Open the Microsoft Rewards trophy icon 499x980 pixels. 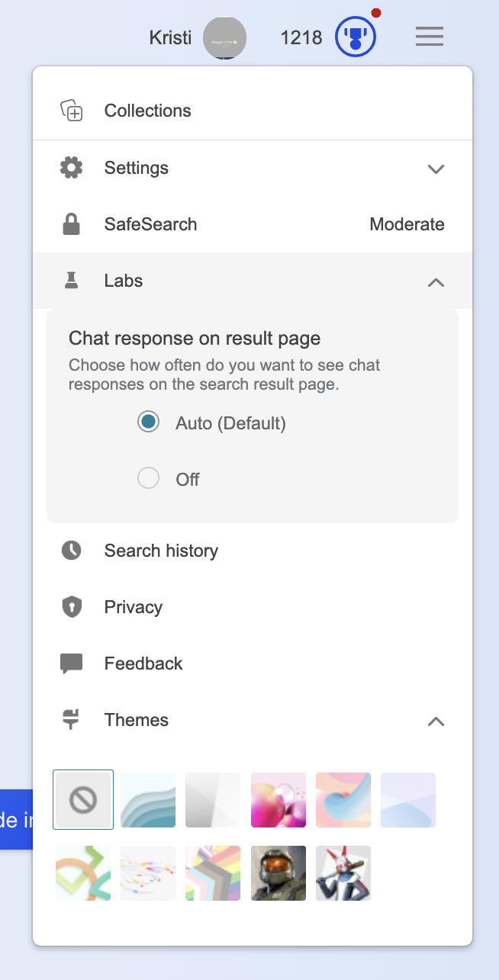click(356, 37)
